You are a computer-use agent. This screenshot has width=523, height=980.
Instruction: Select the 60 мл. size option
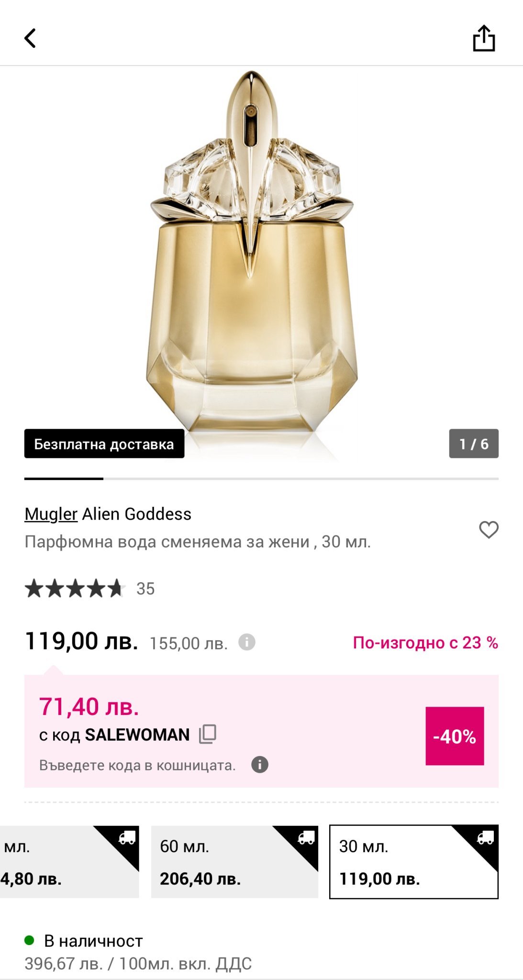(234, 862)
